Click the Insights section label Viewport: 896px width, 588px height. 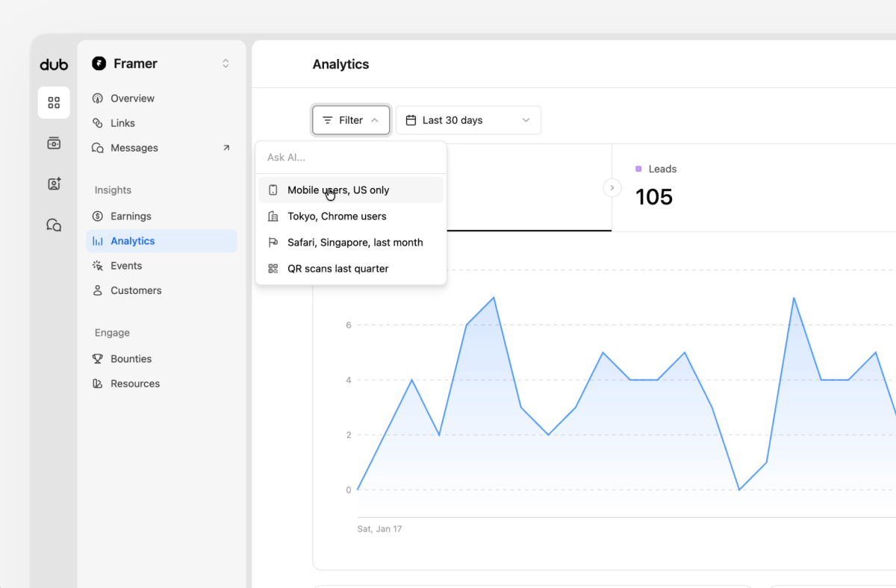(113, 190)
